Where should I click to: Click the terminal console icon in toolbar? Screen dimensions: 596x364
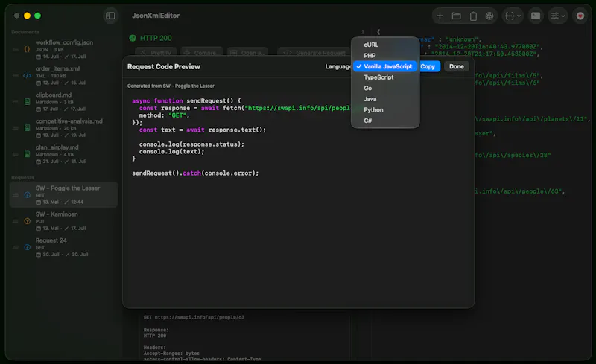click(536, 16)
